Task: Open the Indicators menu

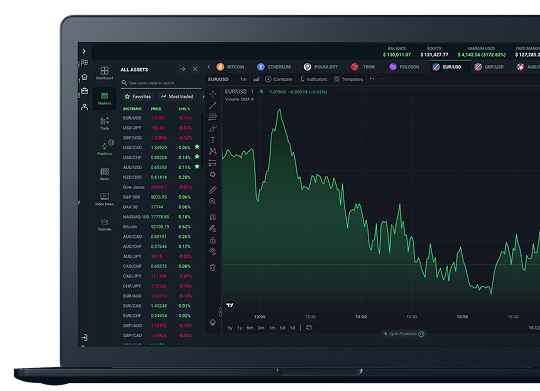Action: point(313,79)
